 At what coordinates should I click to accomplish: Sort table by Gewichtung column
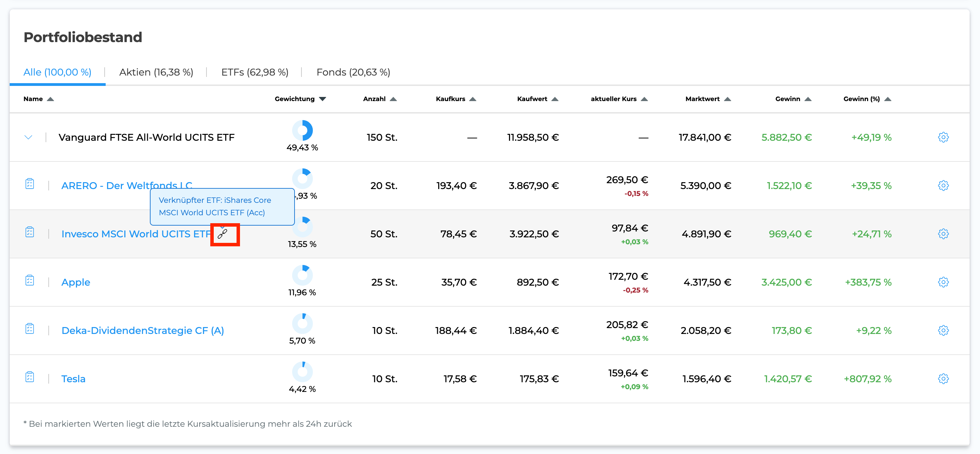[300, 99]
